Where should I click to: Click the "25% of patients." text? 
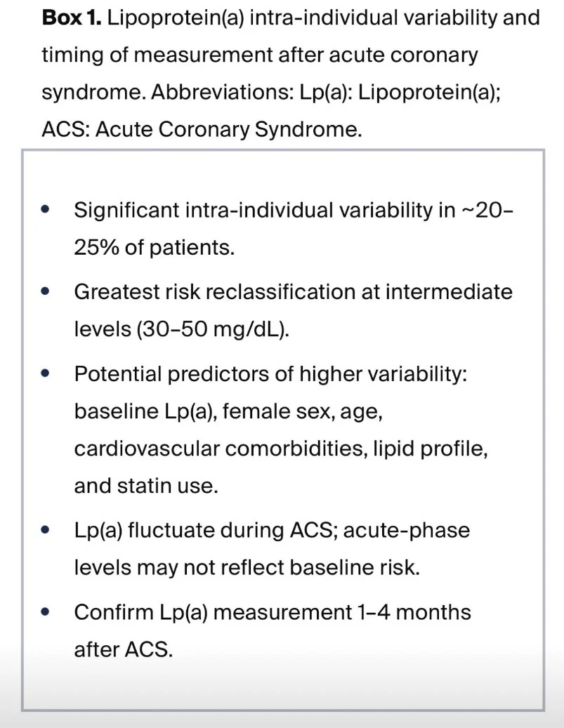(x=154, y=248)
